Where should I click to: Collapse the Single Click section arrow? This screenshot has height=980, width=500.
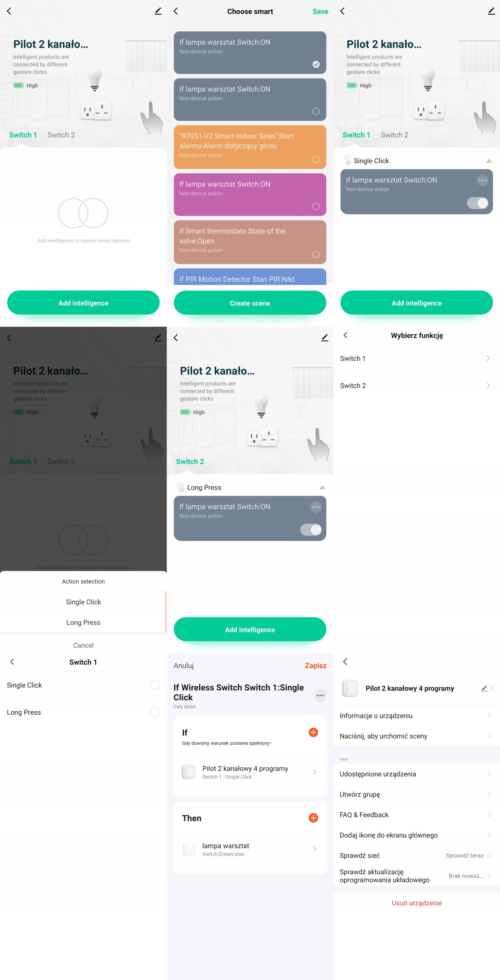click(x=489, y=161)
